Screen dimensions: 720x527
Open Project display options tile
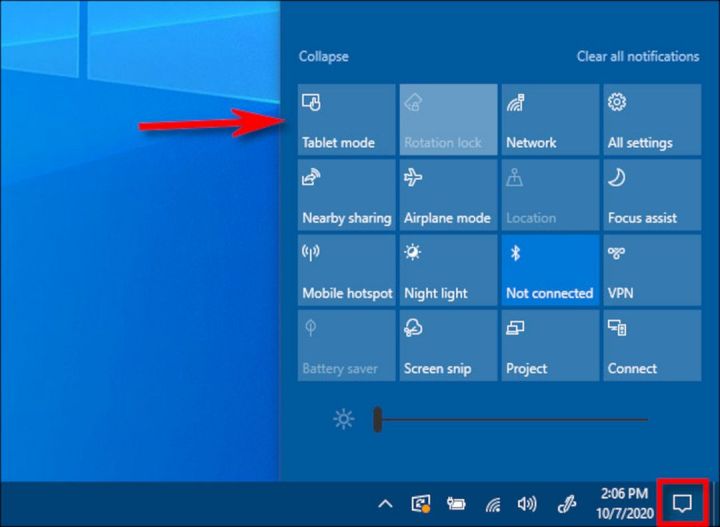(x=549, y=345)
